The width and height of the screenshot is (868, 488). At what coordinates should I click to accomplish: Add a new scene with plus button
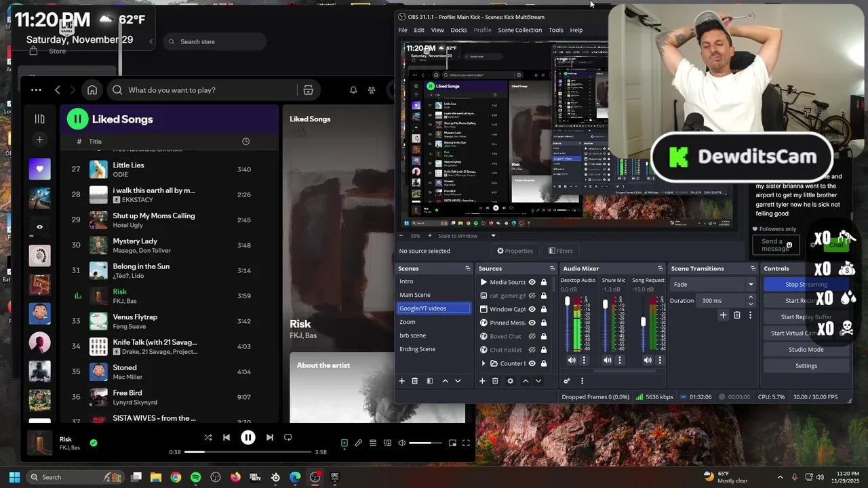401,381
